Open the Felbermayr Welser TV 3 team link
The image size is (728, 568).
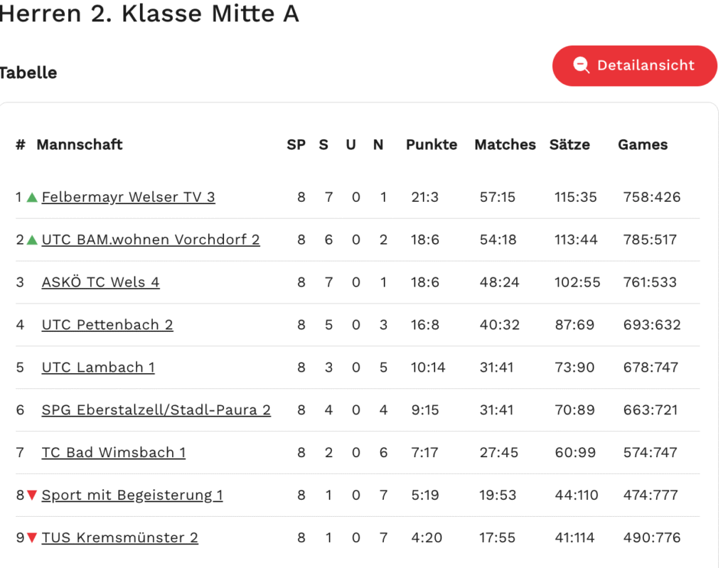(128, 197)
